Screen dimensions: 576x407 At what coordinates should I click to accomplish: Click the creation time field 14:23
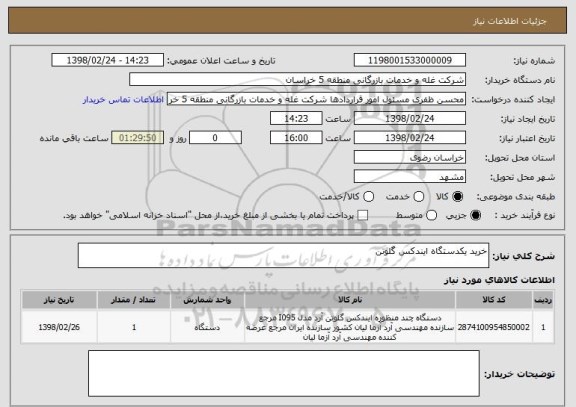tap(296, 119)
